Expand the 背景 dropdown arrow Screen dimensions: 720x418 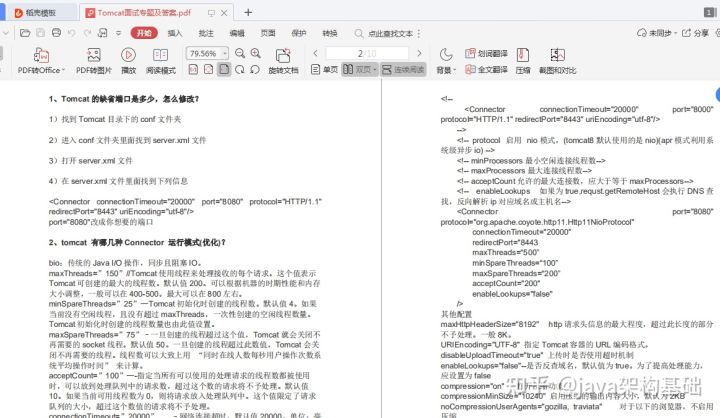coord(454,70)
